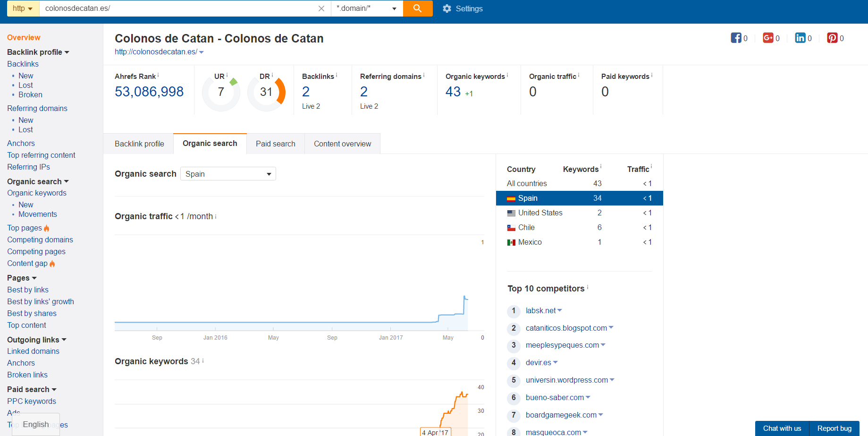This screenshot has height=436, width=868.
Task: Click the Chat with us button
Action: [782, 428]
